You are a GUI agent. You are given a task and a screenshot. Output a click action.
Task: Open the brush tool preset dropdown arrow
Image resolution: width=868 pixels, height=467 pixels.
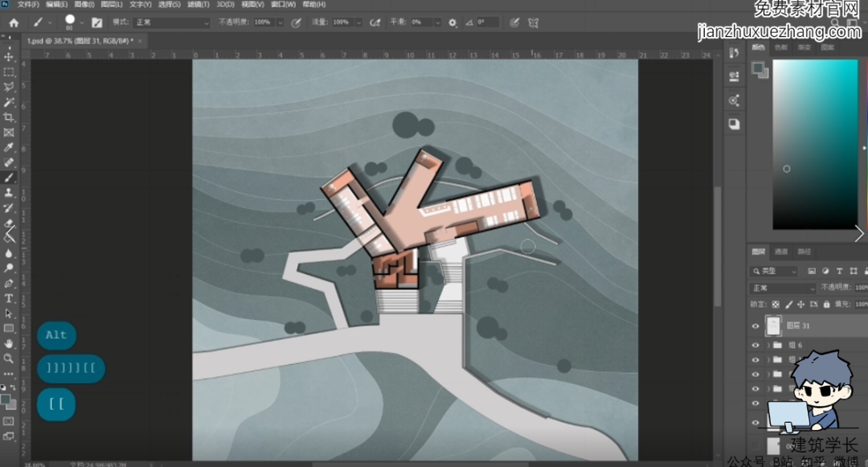50,23
